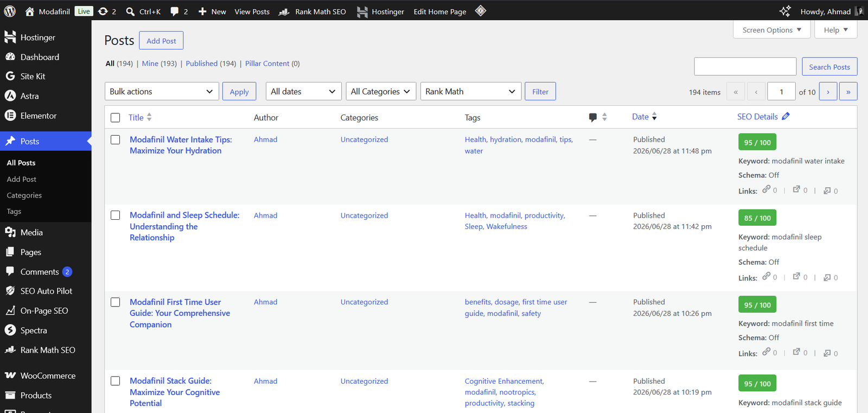This screenshot has width=868, height=413.
Task: Open the All Categories filter dropdown
Action: pyautogui.click(x=381, y=91)
